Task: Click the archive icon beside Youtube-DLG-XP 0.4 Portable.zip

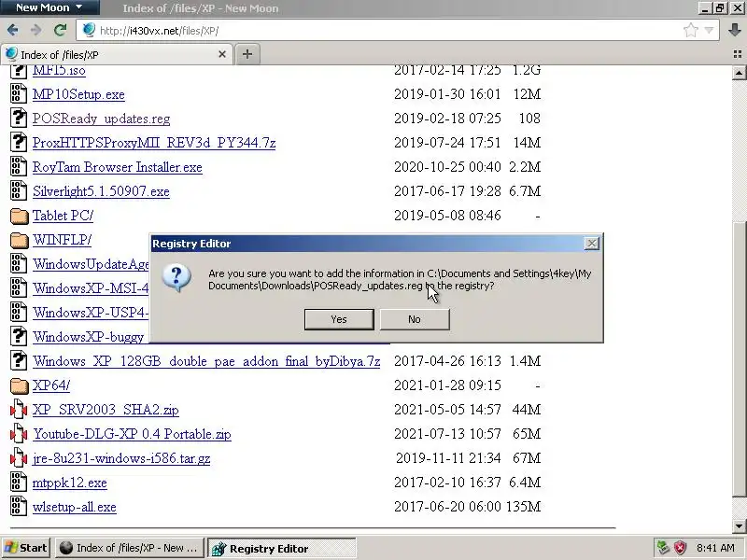Action: [x=19, y=434]
